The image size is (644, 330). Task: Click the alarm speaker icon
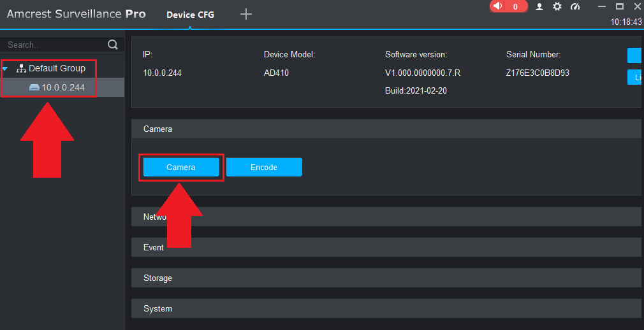click(498, 6)
